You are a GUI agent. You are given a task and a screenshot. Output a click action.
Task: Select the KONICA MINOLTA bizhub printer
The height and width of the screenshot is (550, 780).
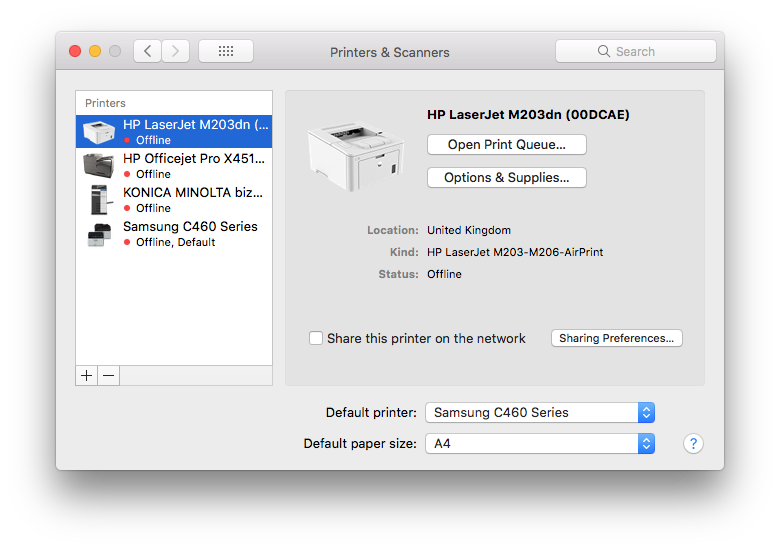click(174, 199)
